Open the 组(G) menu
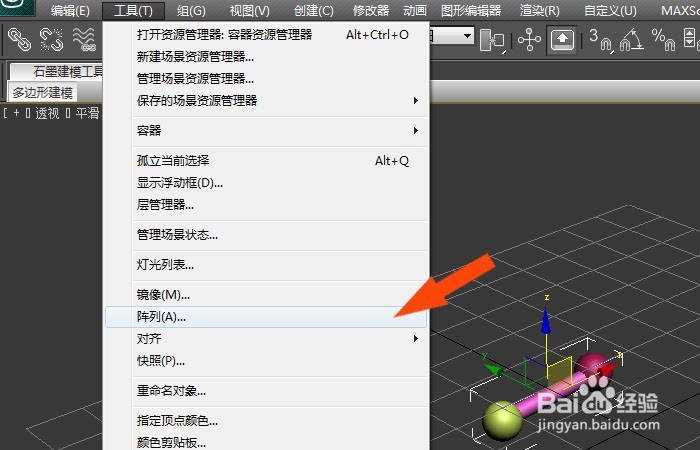Screen dimensions: 700x450 pyautogui.click(x=191, y=10)
